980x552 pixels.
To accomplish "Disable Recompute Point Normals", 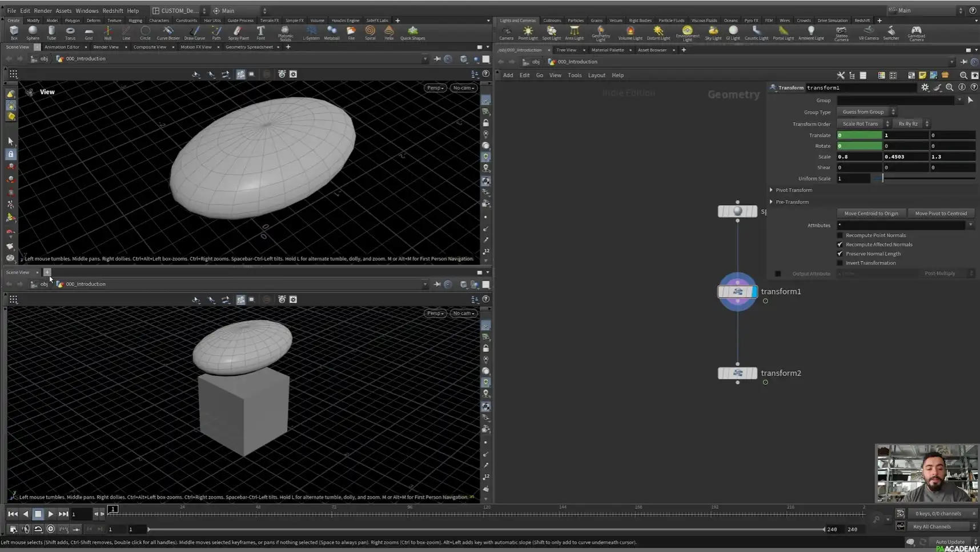I will point(839,235).
